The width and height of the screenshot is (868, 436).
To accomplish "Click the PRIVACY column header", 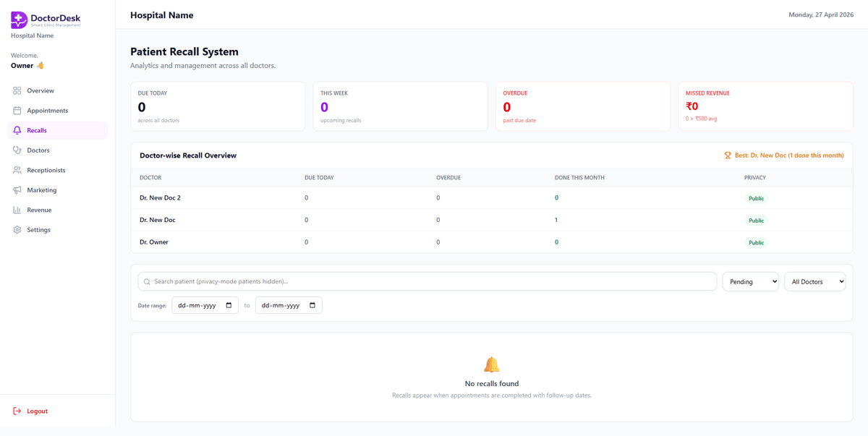I will tap(755, 178).
